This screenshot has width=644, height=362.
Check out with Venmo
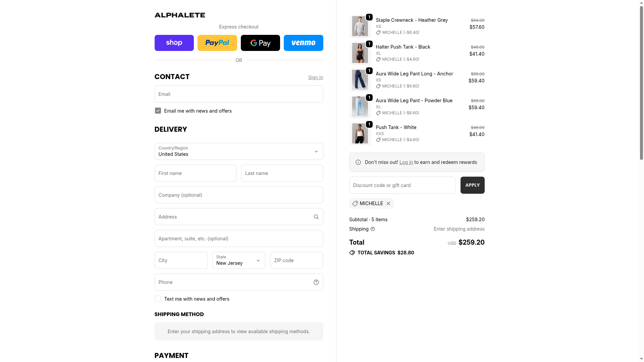coord(303,43)
